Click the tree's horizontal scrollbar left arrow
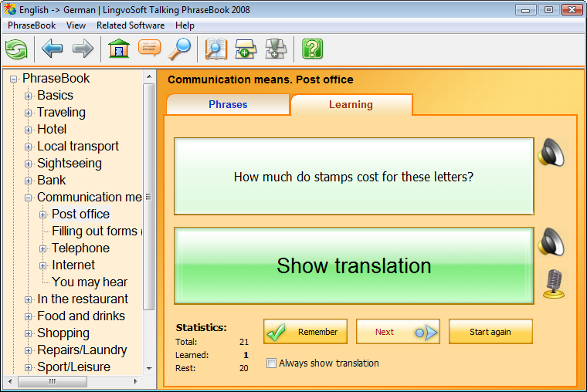Viewport: 587px width, 392px height. pos(10,381)
